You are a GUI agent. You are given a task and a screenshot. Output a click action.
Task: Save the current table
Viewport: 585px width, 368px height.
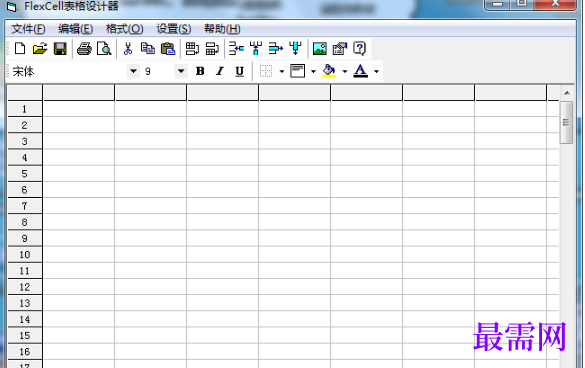coord(60,49)
